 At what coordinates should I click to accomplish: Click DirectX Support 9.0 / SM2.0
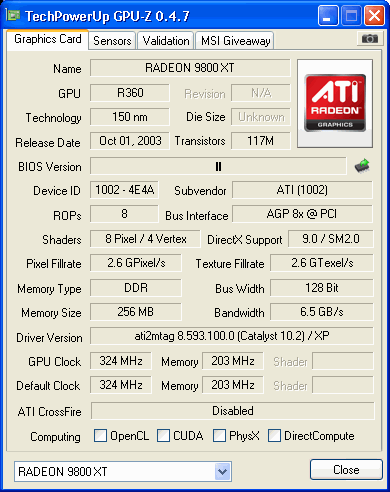pyautogui.click(x=331, y=239)
